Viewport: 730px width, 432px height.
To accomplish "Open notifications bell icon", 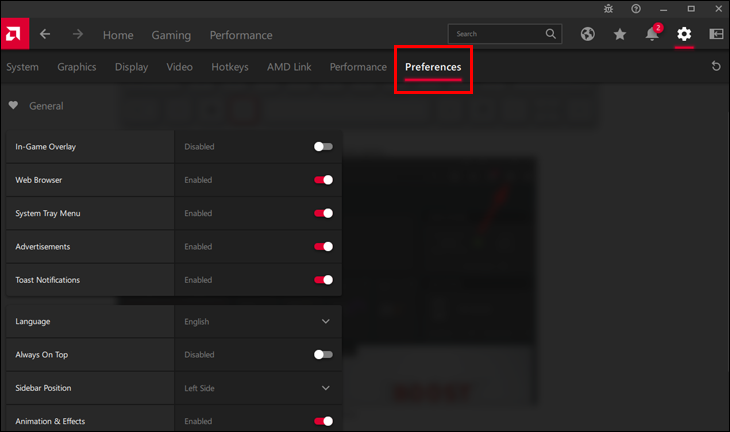I will 652,34.
